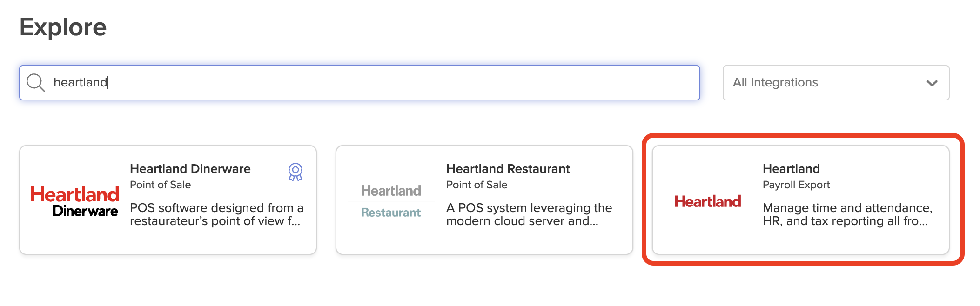Focus the heartland search field

click(x=360, y=83)
